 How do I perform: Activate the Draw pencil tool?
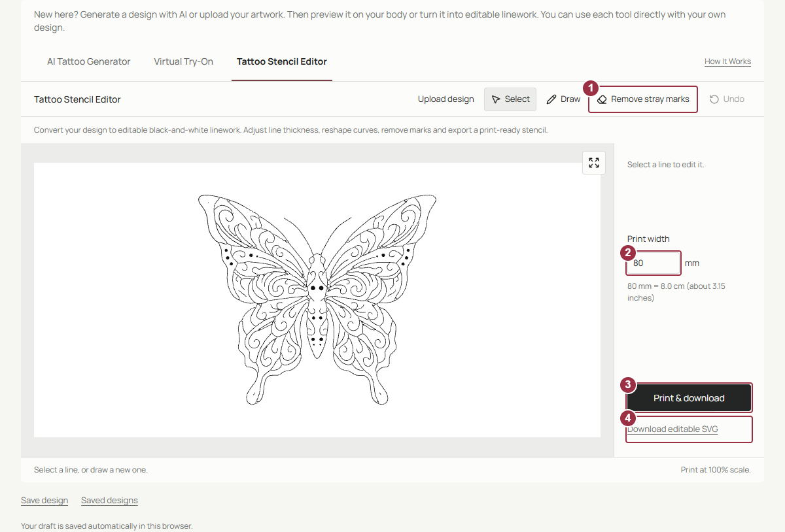(564, 99)
